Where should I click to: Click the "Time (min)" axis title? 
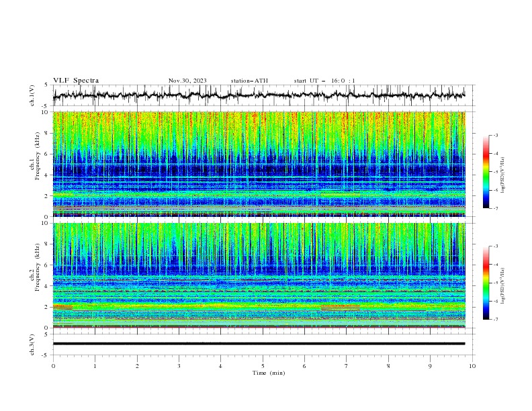click(x=269, y=373)
